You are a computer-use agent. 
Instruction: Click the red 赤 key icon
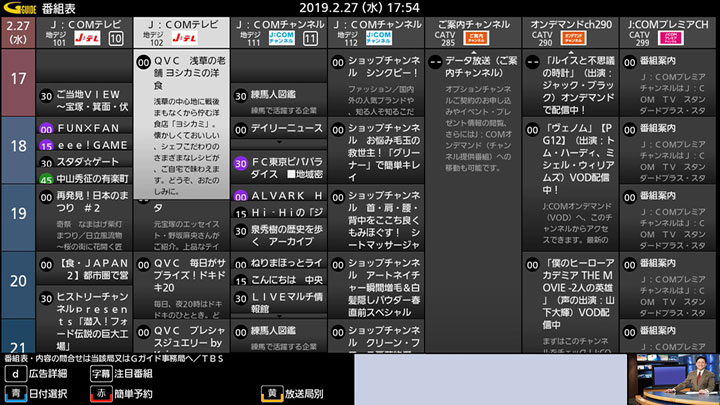pos(101,394)
